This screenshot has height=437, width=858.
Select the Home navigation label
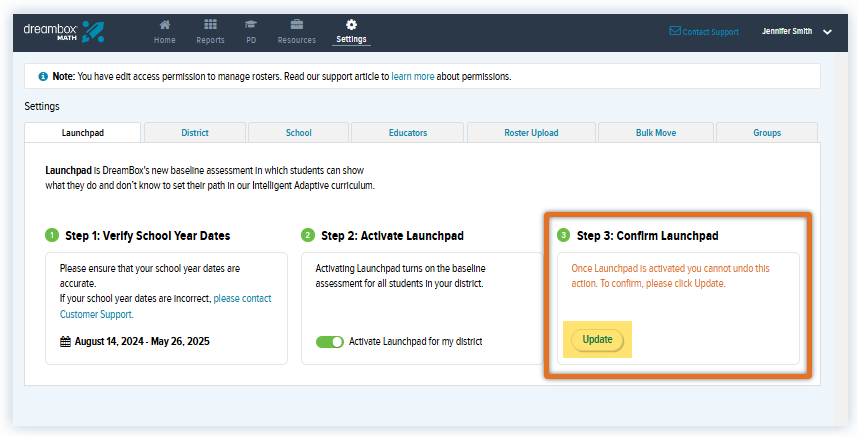(165, 40)
